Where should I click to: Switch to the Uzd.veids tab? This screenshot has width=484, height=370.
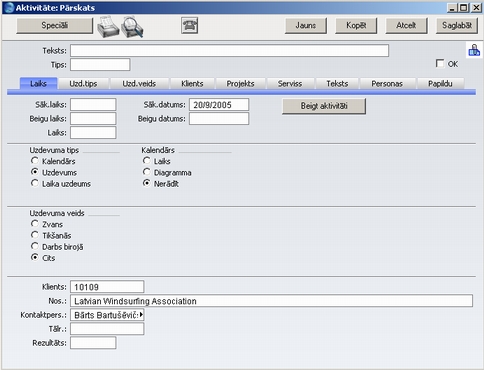tap(139, 84)
